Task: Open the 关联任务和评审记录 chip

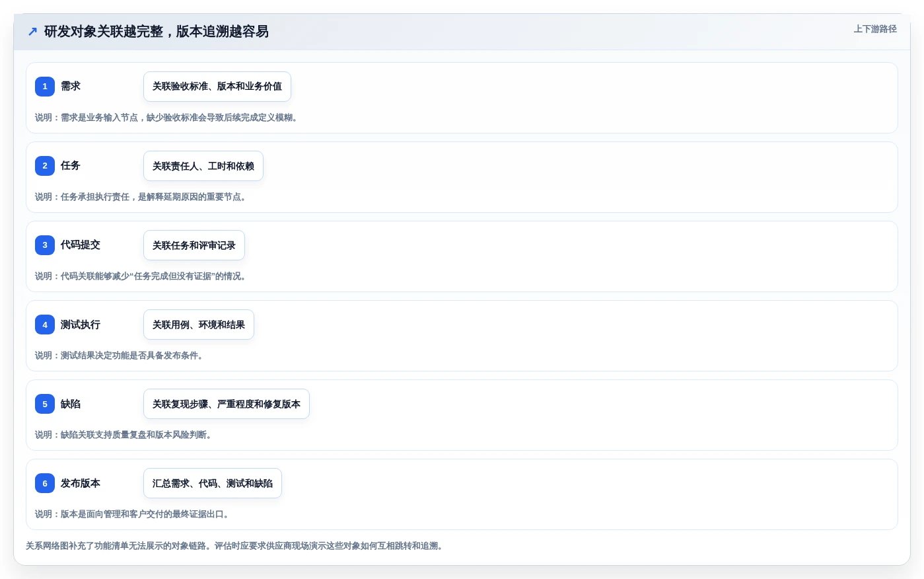Action: tap(194, 245)
